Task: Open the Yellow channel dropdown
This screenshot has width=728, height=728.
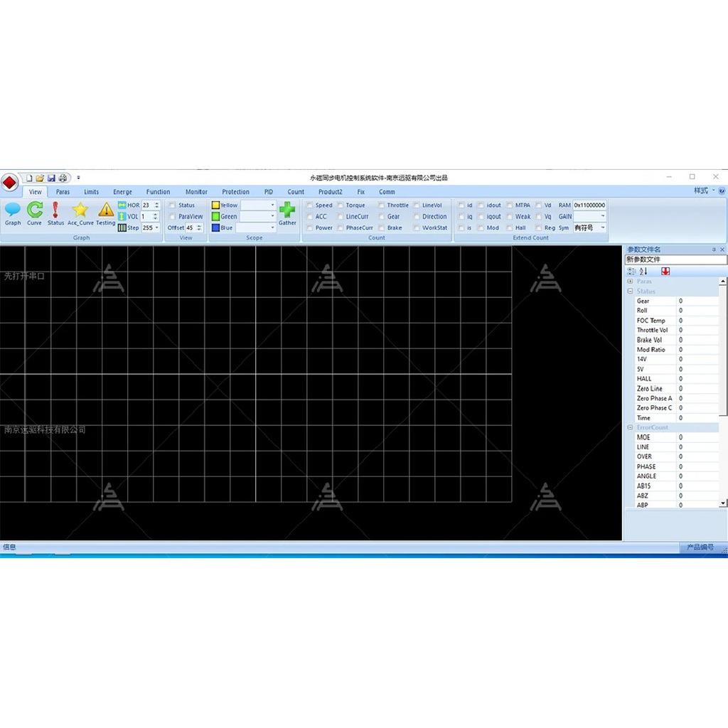Action: pyautogui.click(x=272, y=205)
